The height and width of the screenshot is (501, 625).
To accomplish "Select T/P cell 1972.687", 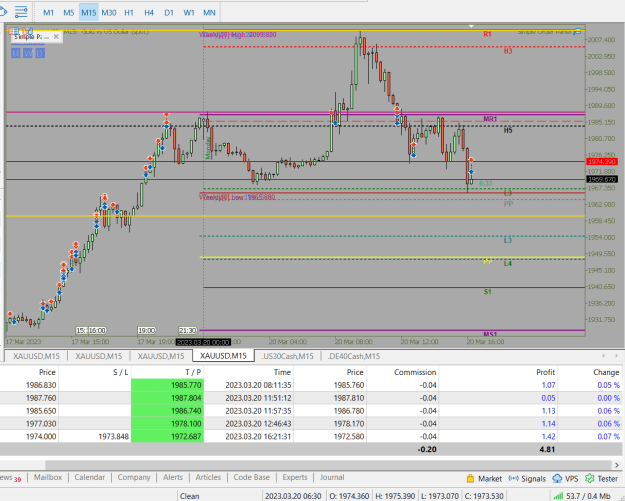I will coord(167,436).
